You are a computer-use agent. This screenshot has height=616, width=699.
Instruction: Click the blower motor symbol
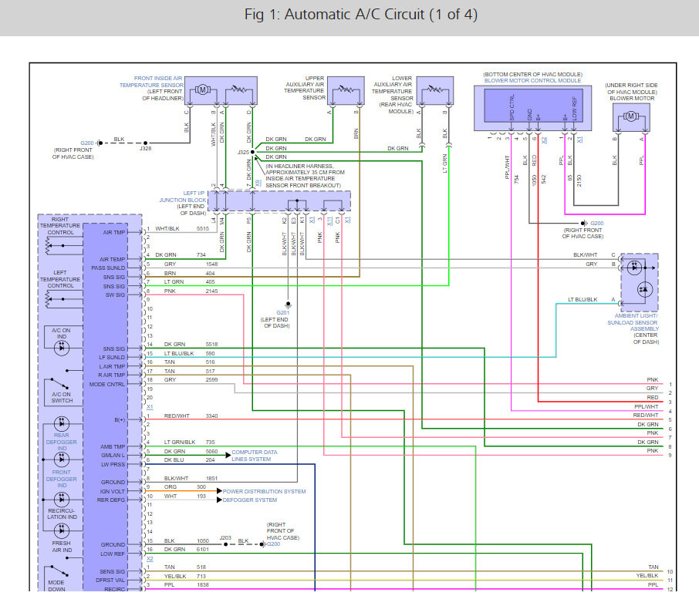tap(630, 116)
